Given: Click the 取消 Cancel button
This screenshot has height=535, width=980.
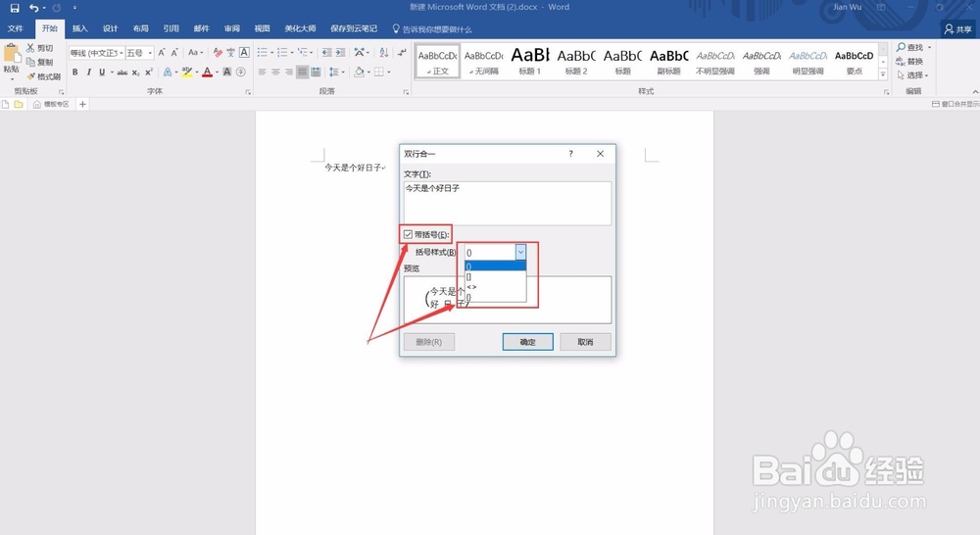Looking at the screenshot, I should (585, 342).
